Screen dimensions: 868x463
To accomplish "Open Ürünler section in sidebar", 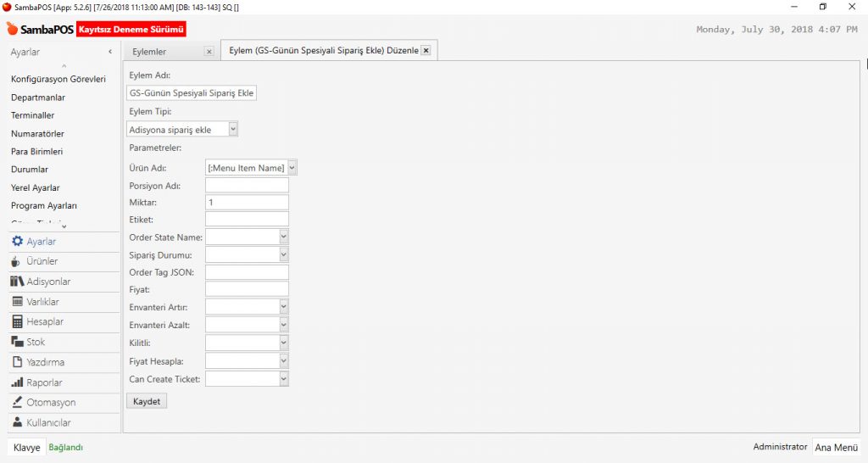I will (x=42, y=261).
